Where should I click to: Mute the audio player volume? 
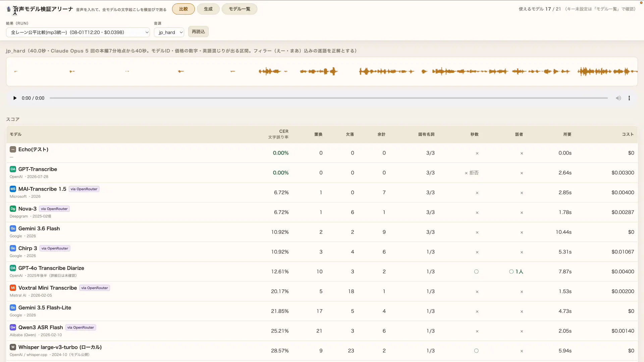[619, 98]
